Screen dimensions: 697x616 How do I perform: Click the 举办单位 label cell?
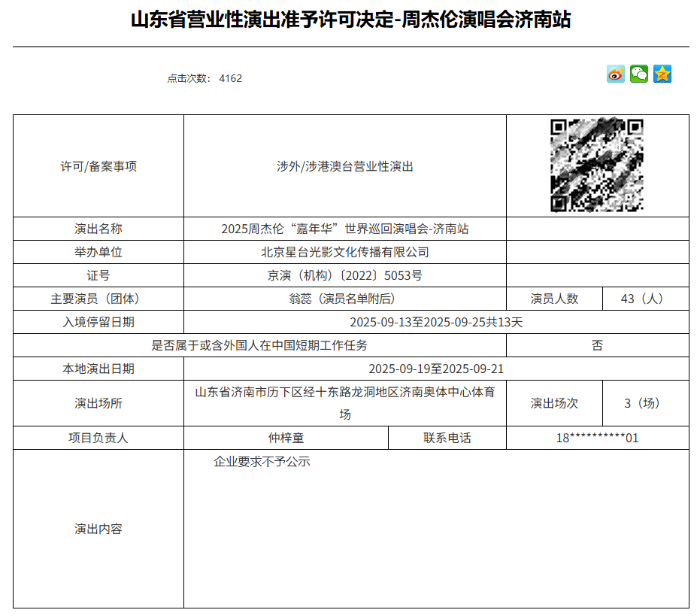pos(98,252)
